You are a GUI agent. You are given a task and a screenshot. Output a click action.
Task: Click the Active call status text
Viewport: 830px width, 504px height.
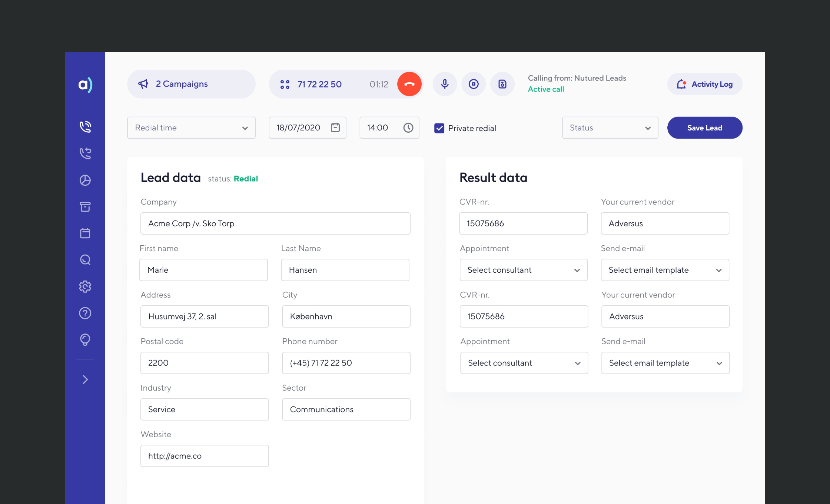tap(546, 89)
